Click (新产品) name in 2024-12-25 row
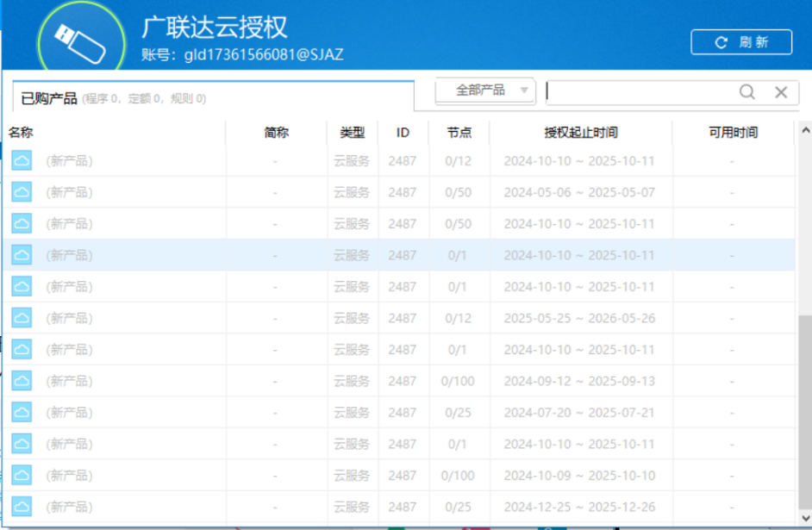Image resolution: width=812 pixels, height=530 pixels. click(x=69, y=508)
